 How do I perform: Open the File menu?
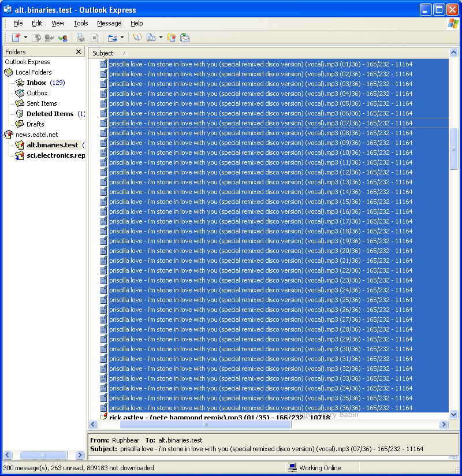(x=18, y=23)
